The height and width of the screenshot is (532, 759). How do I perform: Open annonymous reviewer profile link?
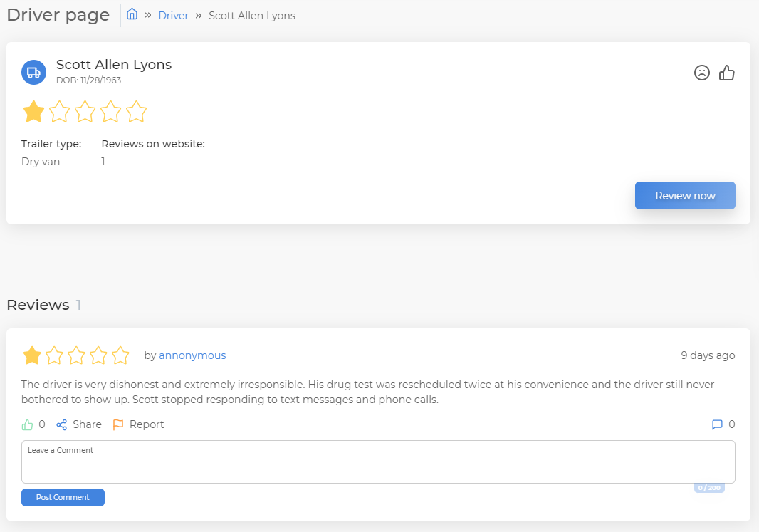192,355
